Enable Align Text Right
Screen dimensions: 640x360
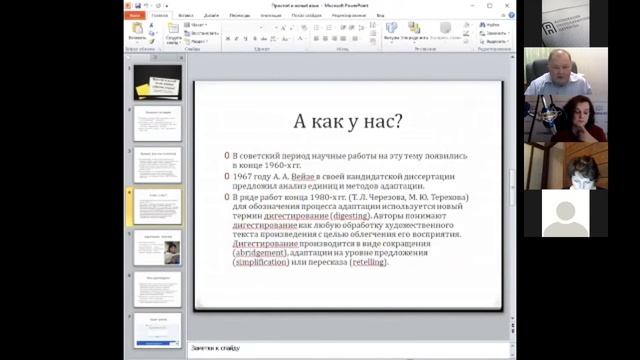334,38
